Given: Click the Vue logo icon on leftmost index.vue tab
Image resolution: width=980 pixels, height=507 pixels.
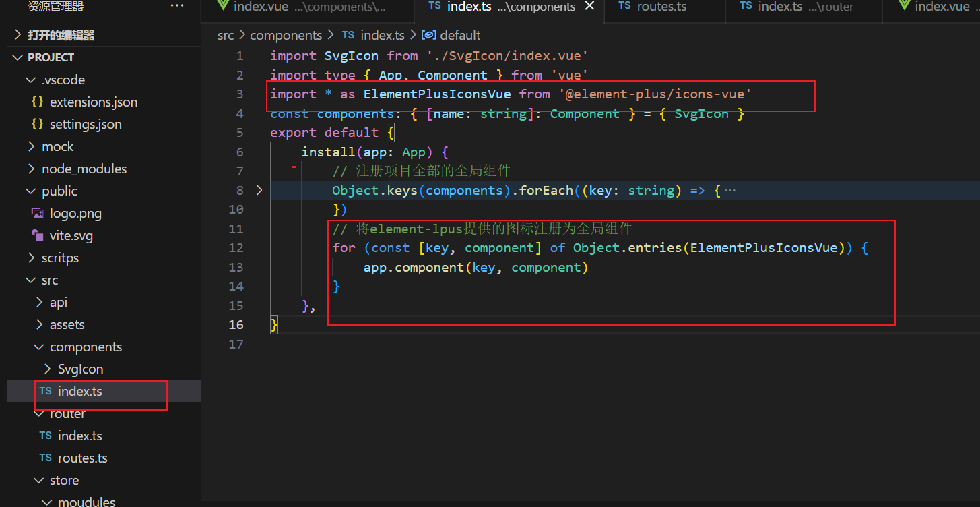Looking at the screenshot, I should click(x=223, y=7).
